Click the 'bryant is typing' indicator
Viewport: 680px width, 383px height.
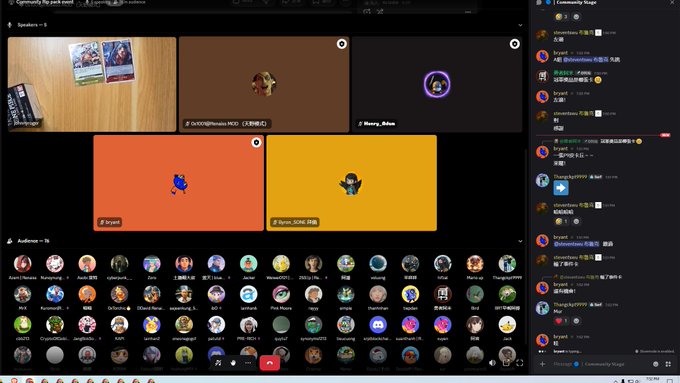[567, 351]
